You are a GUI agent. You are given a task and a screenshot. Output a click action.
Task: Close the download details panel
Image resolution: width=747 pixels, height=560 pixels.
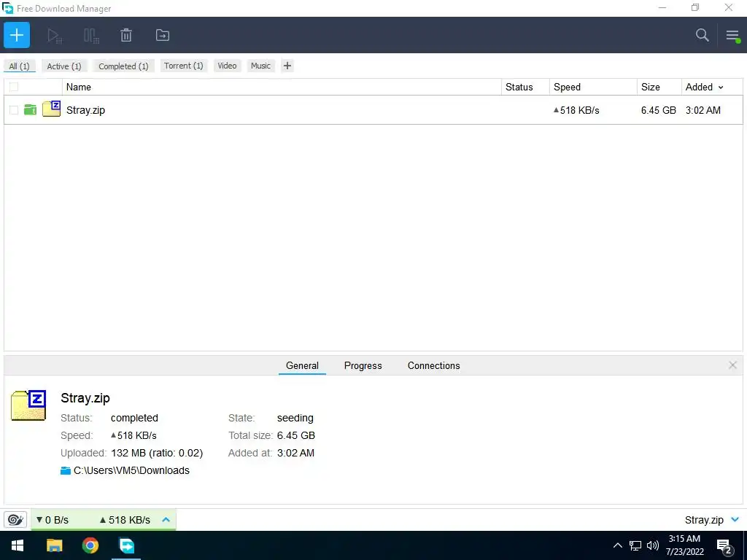point(732,365)
